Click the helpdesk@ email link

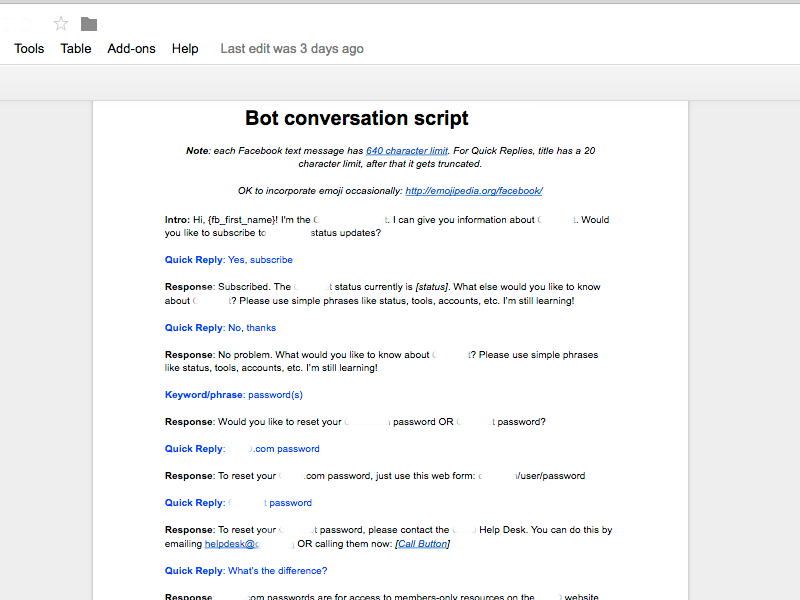232,544
